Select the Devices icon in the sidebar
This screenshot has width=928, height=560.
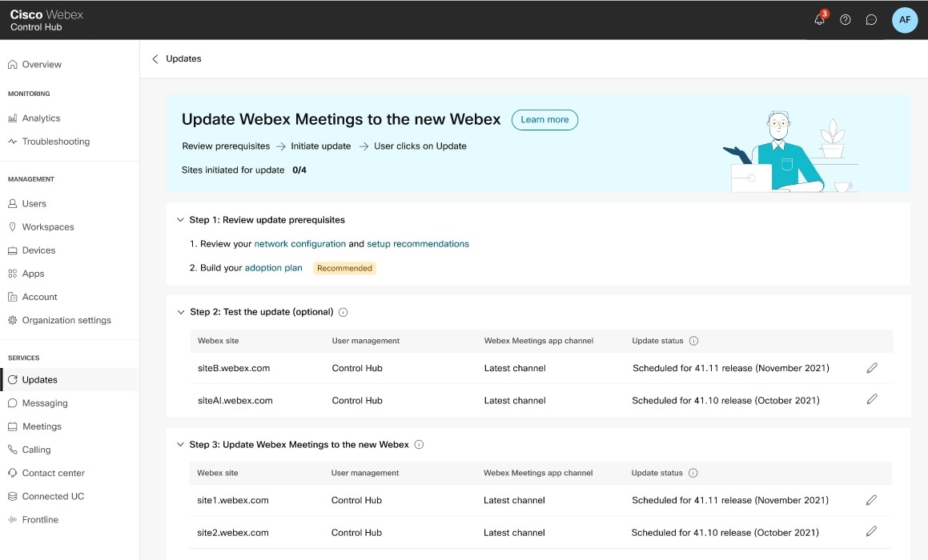click(13, 250)
